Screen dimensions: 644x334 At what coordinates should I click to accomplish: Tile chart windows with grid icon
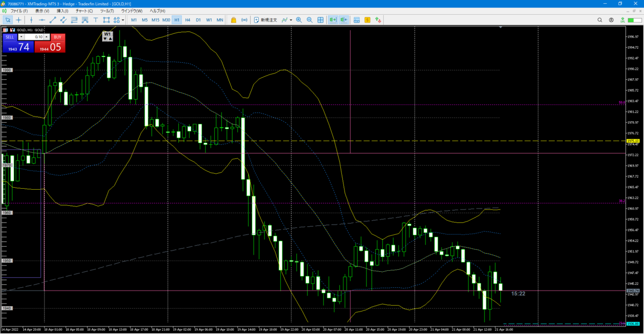click(x=320, y=20)
